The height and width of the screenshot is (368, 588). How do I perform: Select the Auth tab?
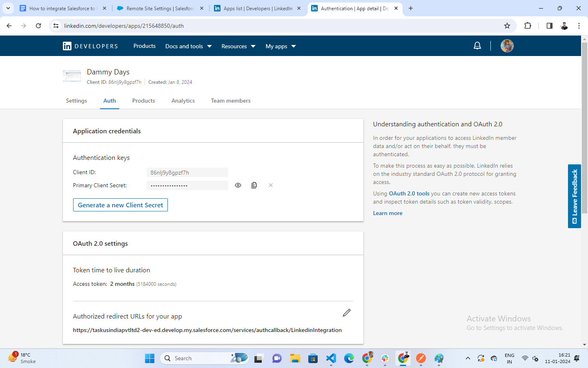coord(109,101)
